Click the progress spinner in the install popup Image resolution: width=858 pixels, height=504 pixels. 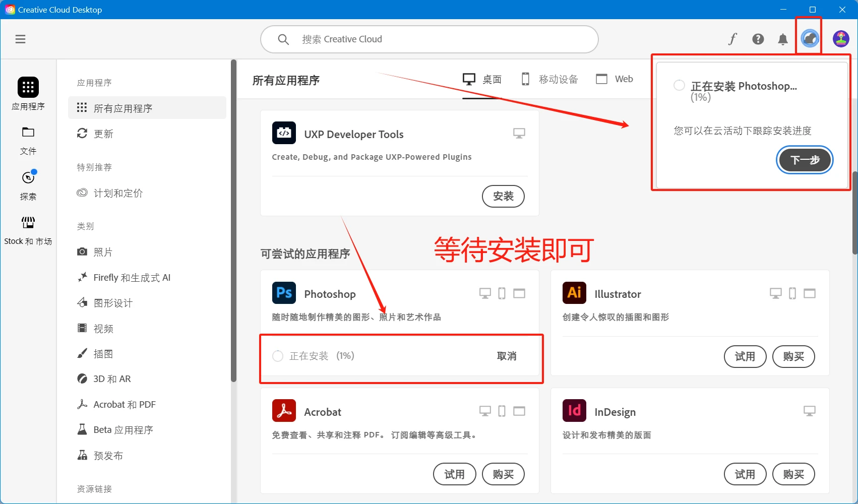(680, 85)
